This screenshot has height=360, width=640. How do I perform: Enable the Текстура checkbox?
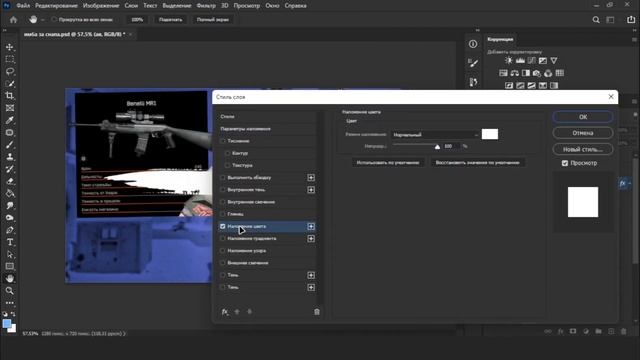(x=227, y=165)
